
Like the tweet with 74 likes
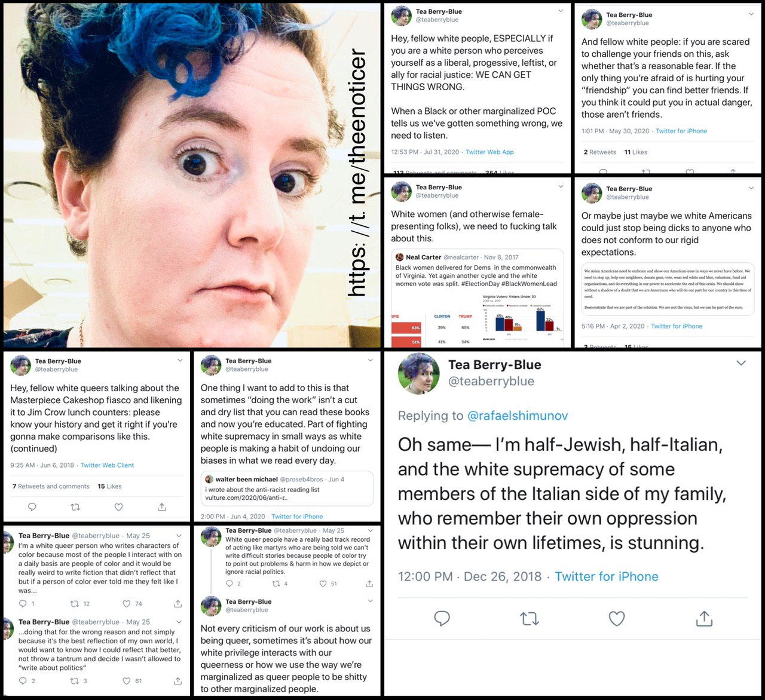[127, 604]
